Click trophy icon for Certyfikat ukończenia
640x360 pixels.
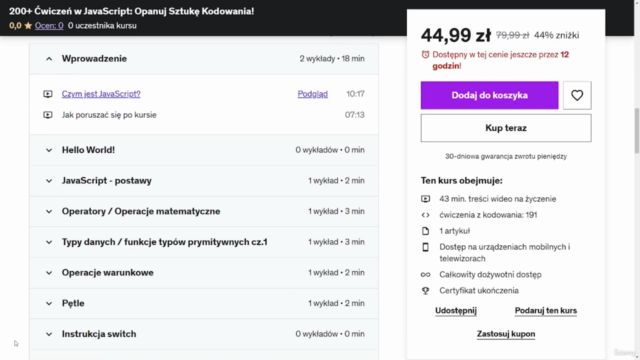click(425, 291)
